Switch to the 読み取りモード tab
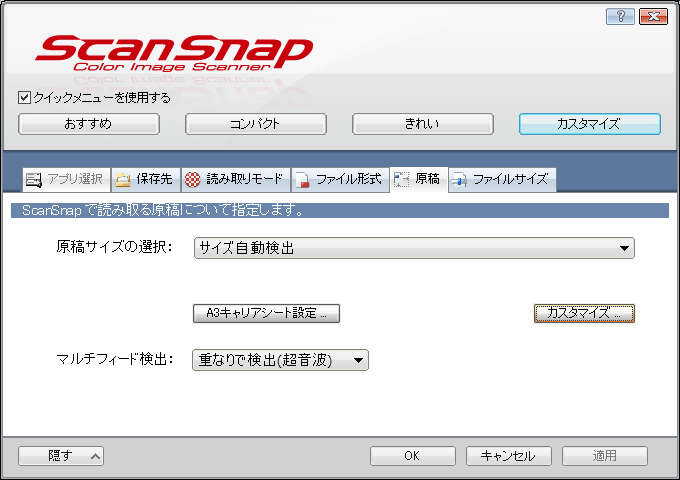The height and width of the screenshot is (480, 680). [236, 180]
